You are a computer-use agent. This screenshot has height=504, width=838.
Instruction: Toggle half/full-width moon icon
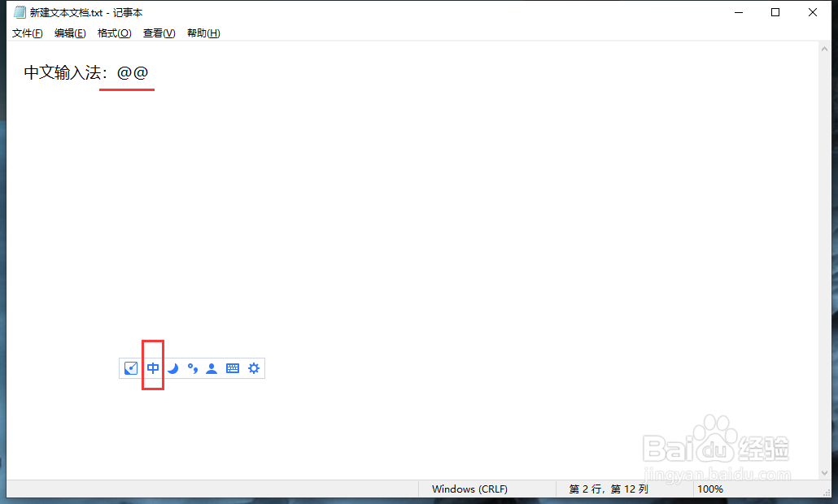point(172,368)
